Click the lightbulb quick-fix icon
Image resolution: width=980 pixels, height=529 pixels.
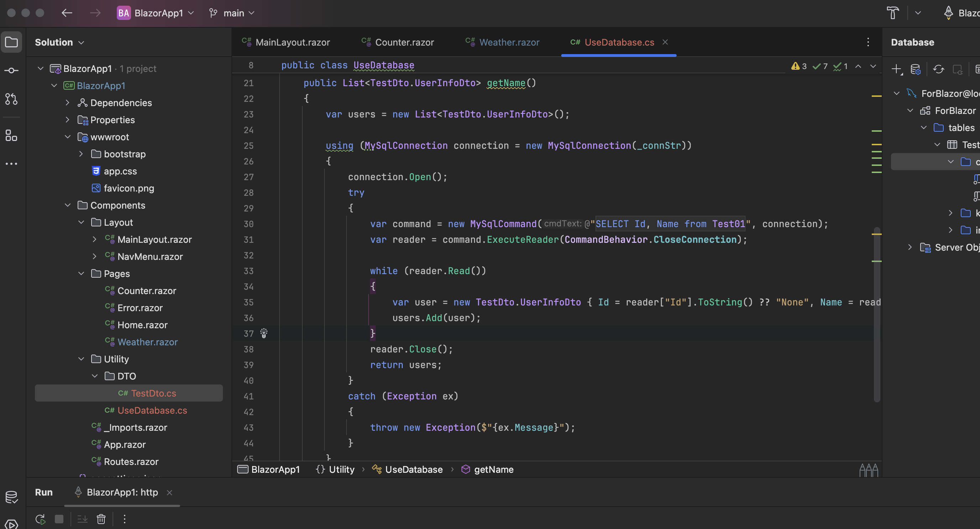[x=264, y=334]
